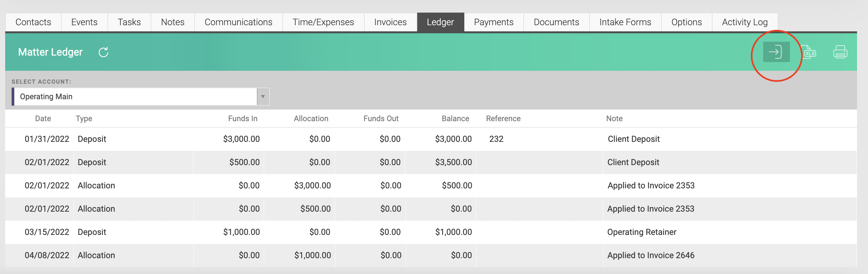Select the 04/08/2022 date cell
Screen dimensions: 868x274
47,256
